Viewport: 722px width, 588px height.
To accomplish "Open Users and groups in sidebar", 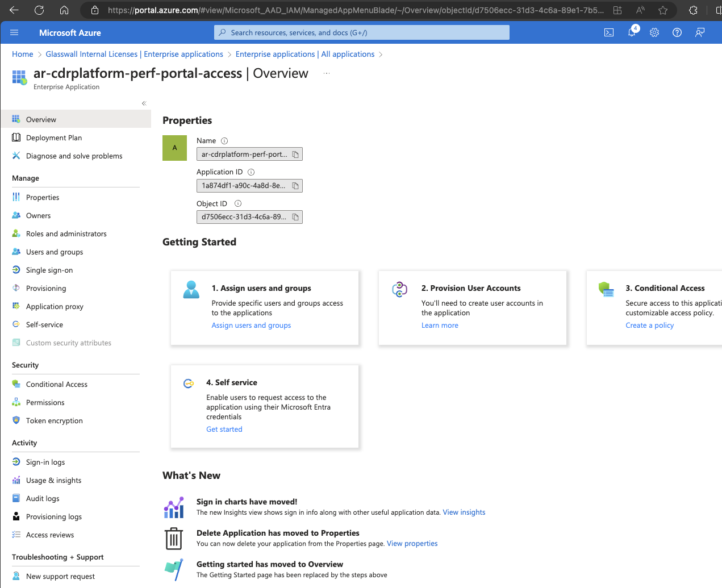I will 55,252.
